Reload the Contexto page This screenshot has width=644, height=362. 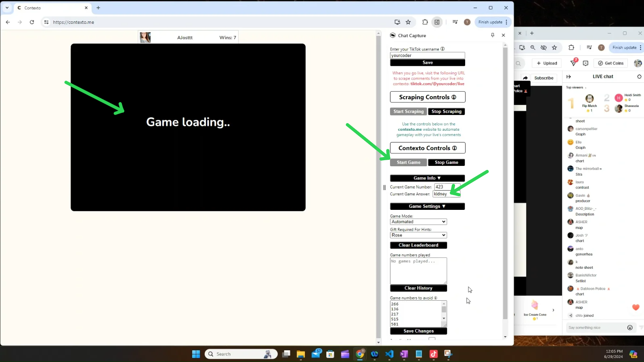coord(32,22)
